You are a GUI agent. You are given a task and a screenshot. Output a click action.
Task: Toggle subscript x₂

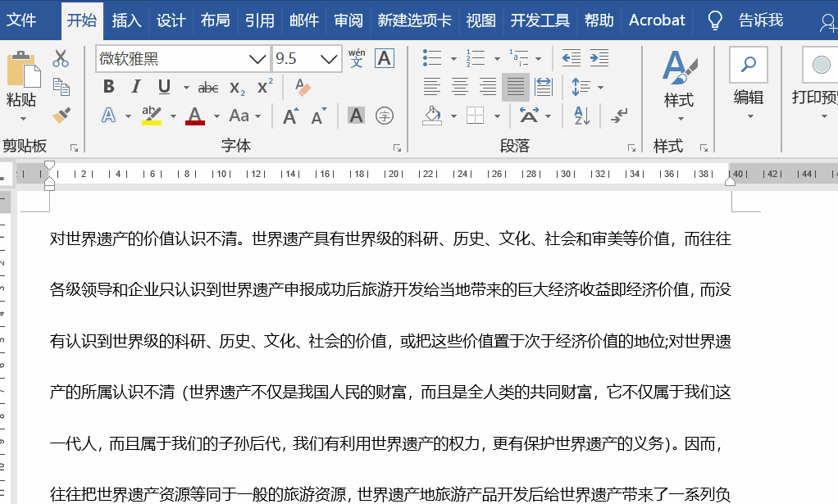[237, 88]
